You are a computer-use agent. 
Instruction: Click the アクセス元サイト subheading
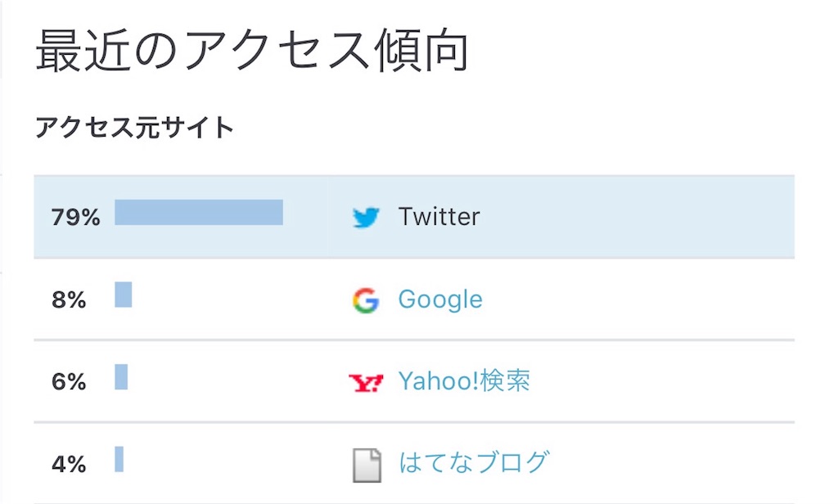pos(135,128)
